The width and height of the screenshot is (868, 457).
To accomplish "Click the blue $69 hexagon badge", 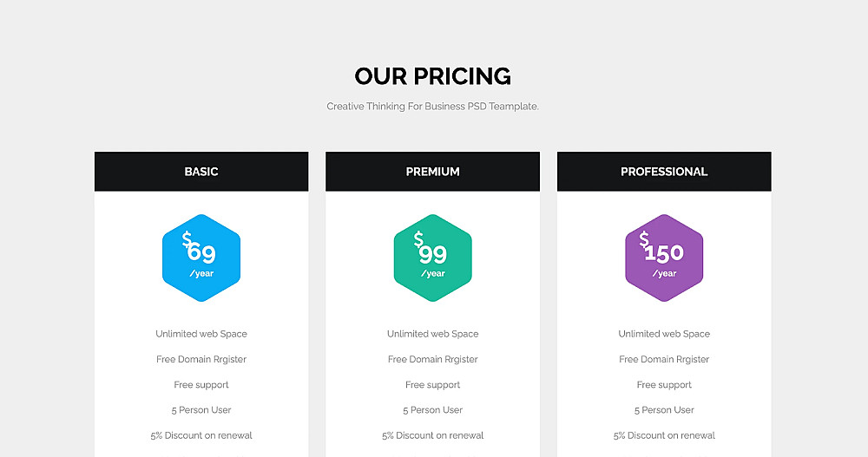I will (201, 258).
